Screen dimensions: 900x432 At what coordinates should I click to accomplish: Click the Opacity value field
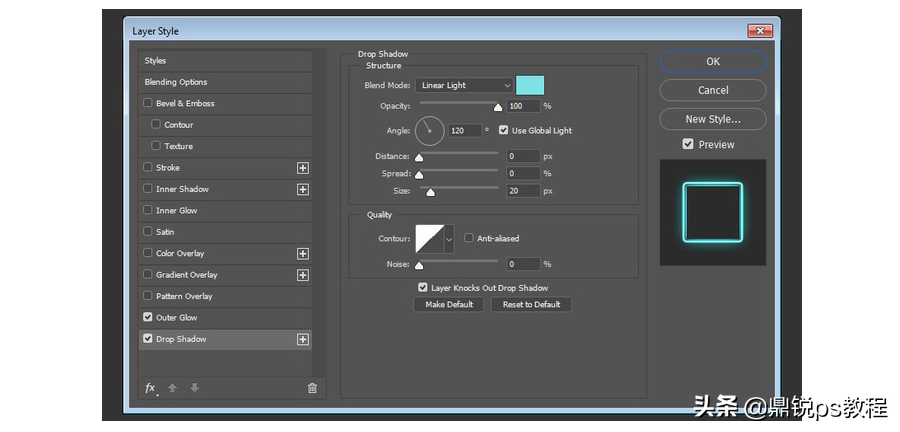pyautogui.click(x=523, y=106)
